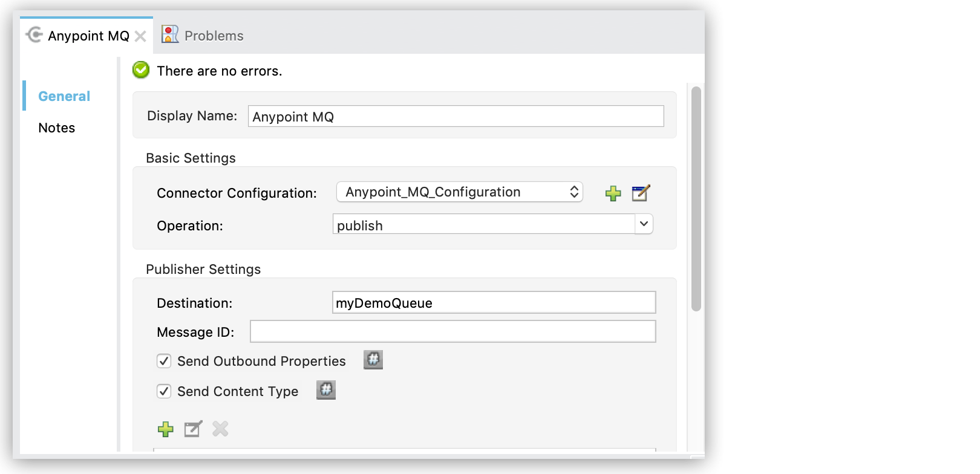The width and height of the screenshot is (980, 474).
Task: Click into the Message ID field
Action: [452, 332]
